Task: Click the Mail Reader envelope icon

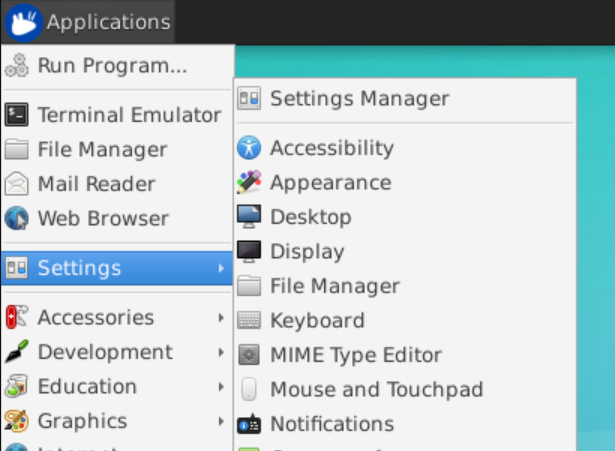Action: [17, 184]
